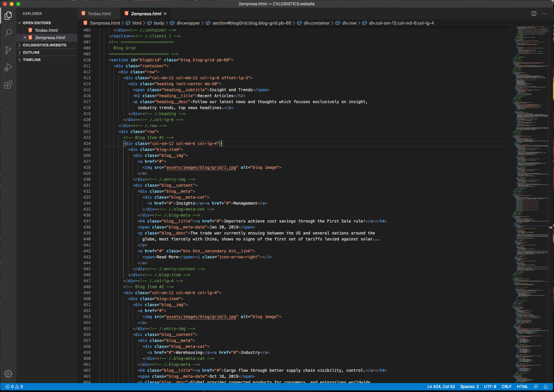This screenshot has height=392, width=554.
Task: Click the div.container breadcrumb icon
Action: point(299,23)
